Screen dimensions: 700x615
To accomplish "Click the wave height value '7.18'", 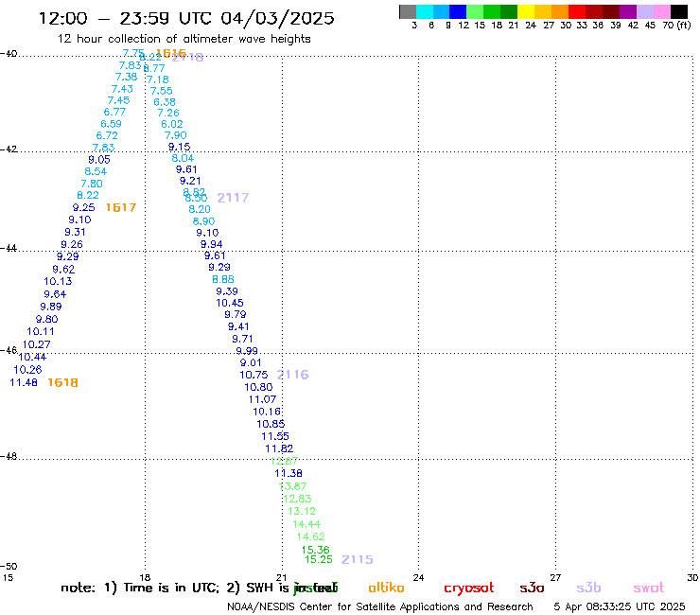I will [x=158, y=79].
